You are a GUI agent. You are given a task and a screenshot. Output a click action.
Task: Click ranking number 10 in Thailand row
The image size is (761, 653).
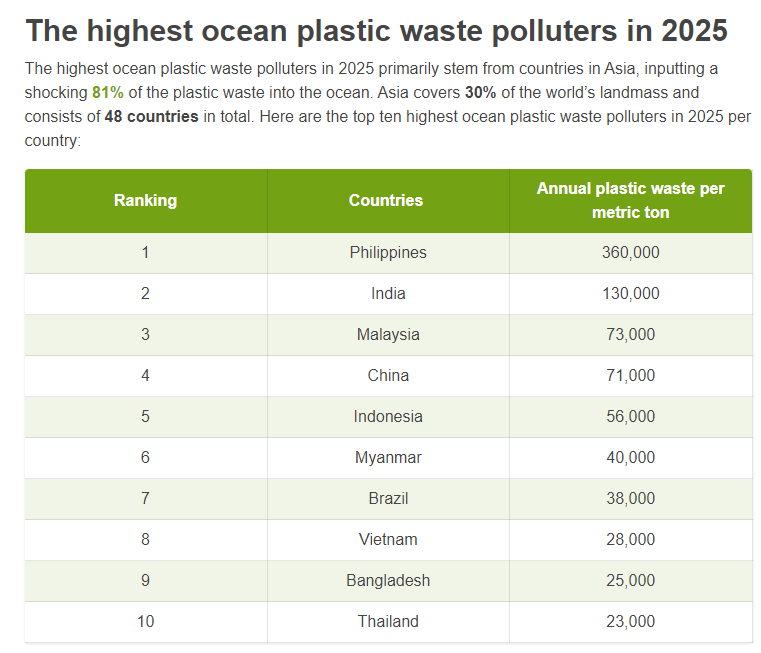(145, 622)
